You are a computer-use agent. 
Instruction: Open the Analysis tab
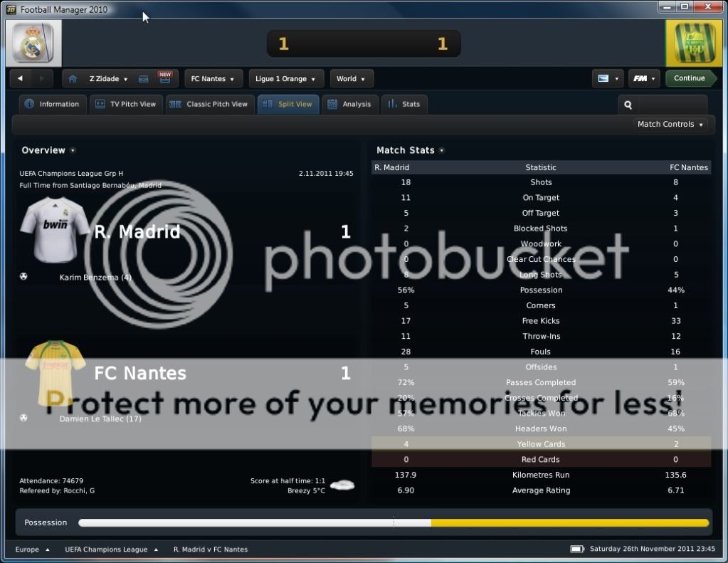click(x=349, y=104)
